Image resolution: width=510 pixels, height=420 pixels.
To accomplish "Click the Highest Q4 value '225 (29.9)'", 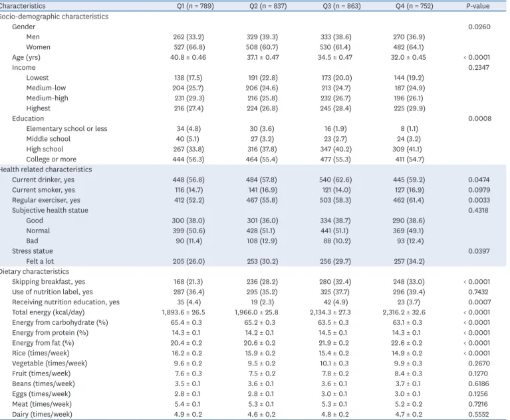I will [x=410, y=108].
